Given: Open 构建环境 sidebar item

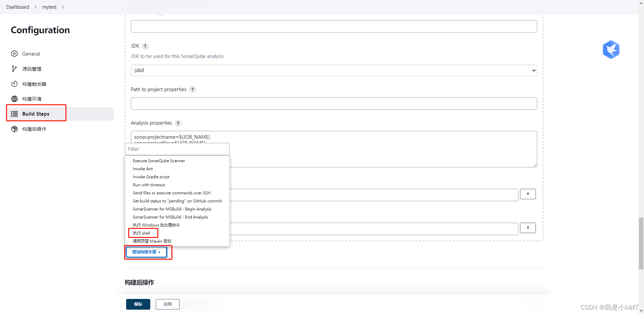Looking at the screenshot, I should point(61,99).
